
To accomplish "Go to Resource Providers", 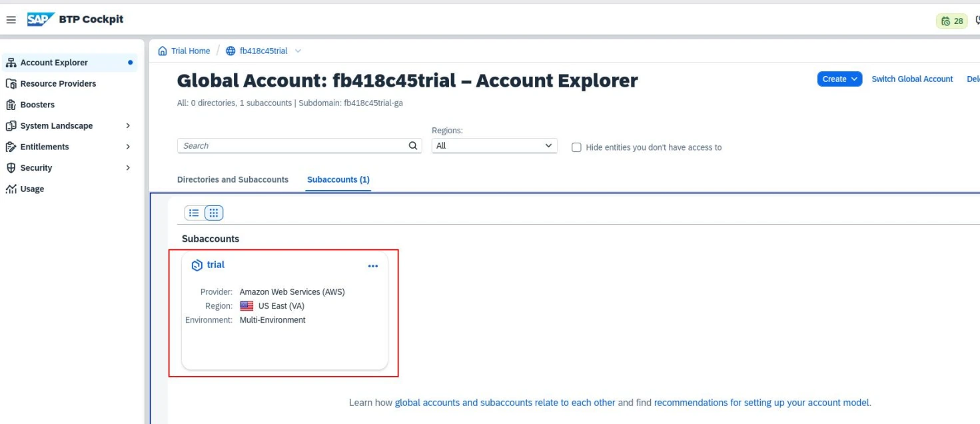I will coord(58,84).
